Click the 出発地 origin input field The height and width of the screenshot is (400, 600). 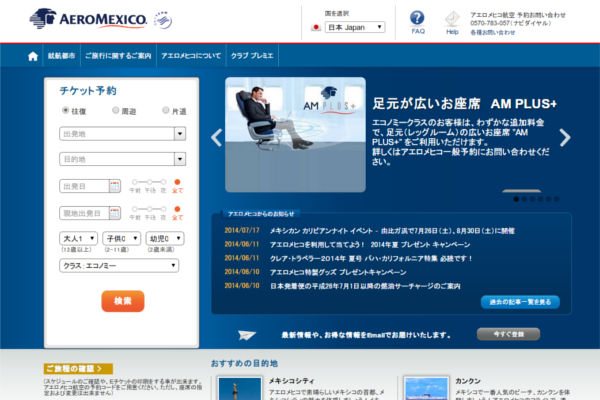tap(117, 134)
